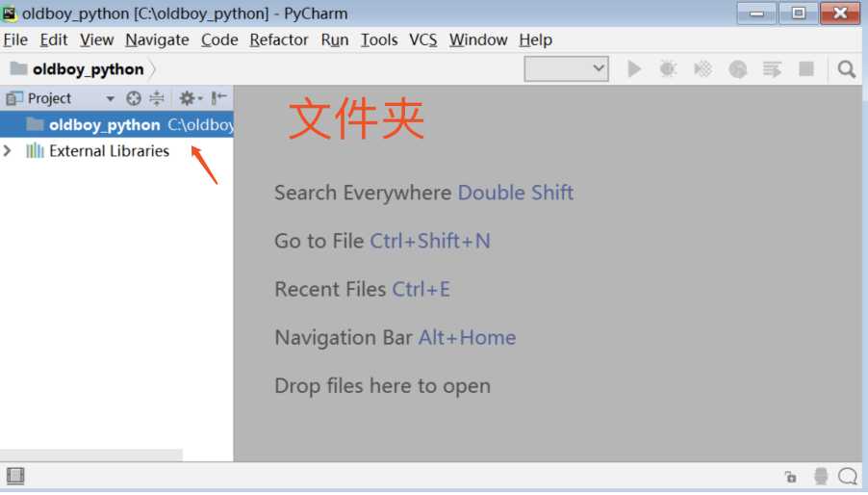868x495 pixels.
Task: Maximize the PyCharm window
Action: click(x=799, y=13)
